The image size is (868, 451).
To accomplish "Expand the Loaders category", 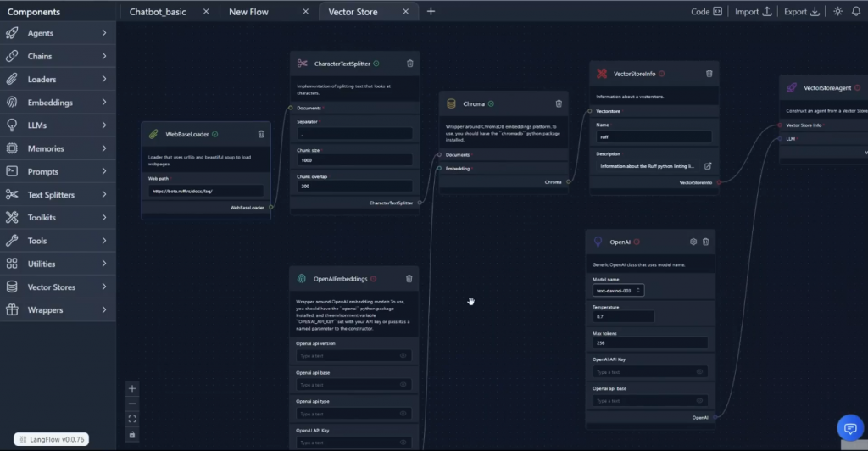I will [104, 79].
